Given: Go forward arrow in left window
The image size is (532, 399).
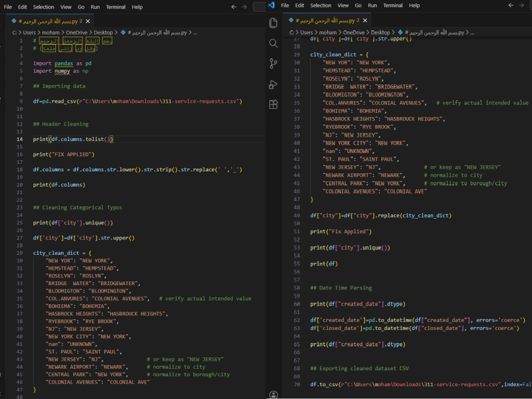Looking at the screenshot, I should 244,7.
